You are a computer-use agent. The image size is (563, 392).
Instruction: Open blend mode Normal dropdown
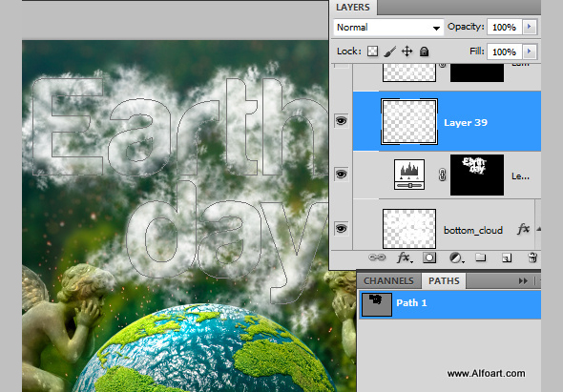tap(388, 28)
